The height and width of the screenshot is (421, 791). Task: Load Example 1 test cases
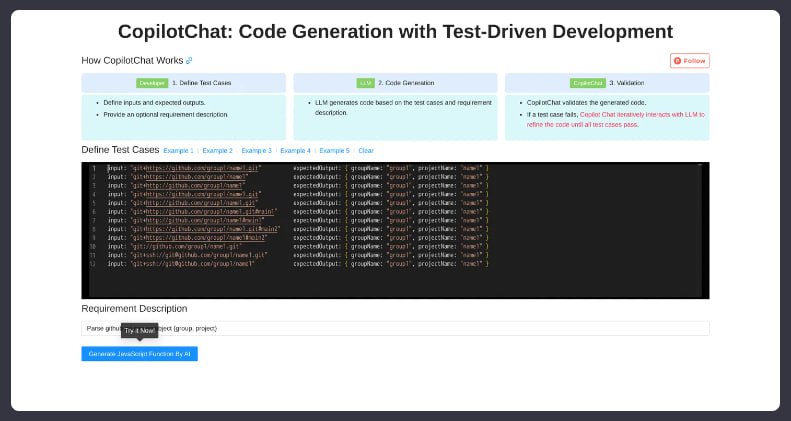coord(179,151)
